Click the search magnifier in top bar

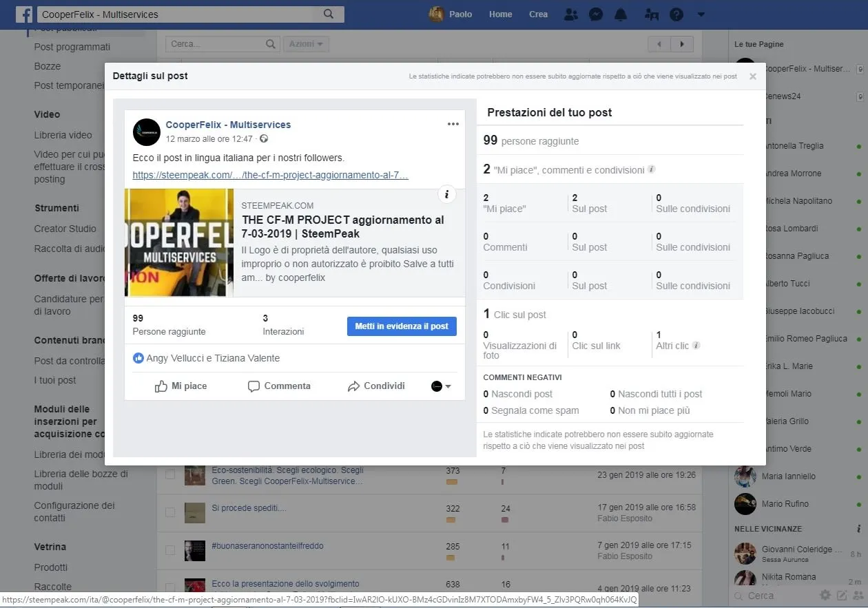tap(329, 14)
